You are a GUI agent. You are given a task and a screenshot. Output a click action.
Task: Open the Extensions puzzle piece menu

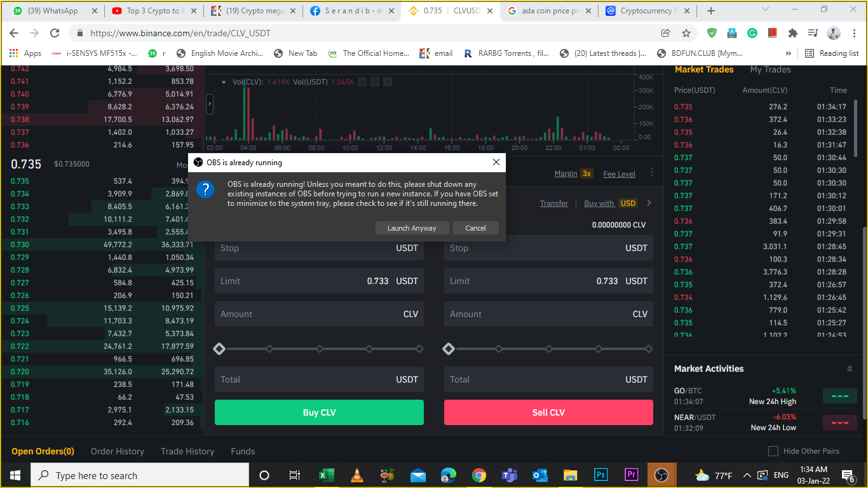pos(792,33)
